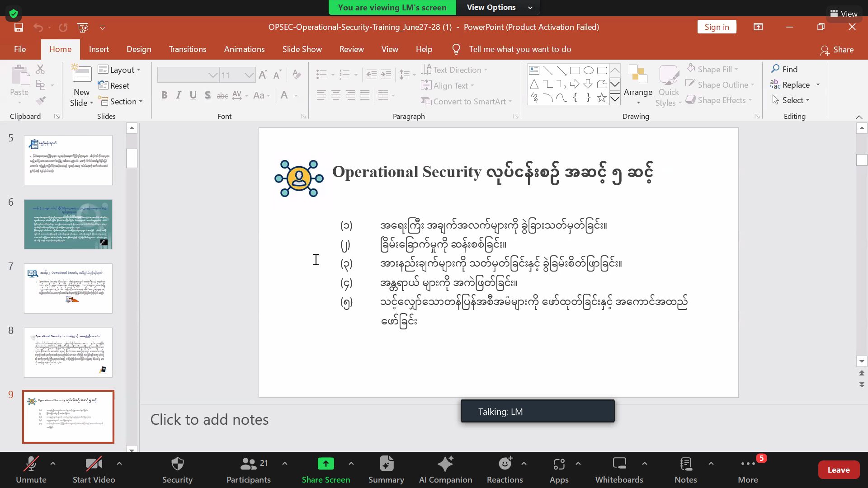868x488 pixels.
Task: Open Whiteboards in Zoom toolbar
Action: click(x=619, y=469)
